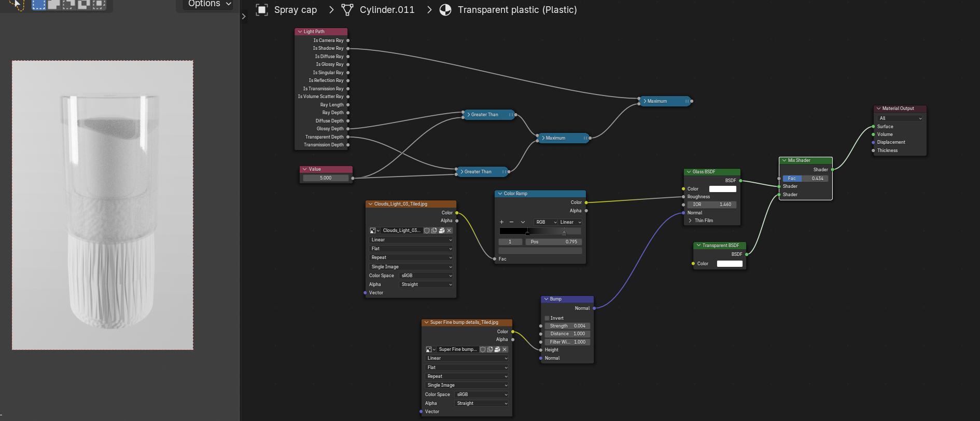Image resolution: width=980 pixels, height=421 pixels.
Task: Click the Value node 5.000 field
Action: (326, 178)
